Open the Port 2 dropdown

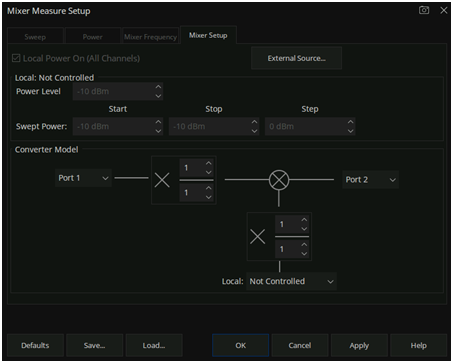[370, 180]
